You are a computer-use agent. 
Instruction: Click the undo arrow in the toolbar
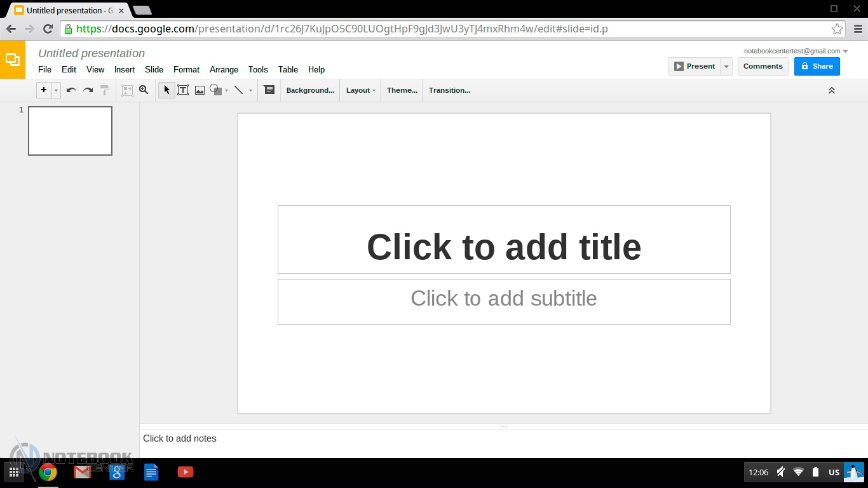[71, 90]
